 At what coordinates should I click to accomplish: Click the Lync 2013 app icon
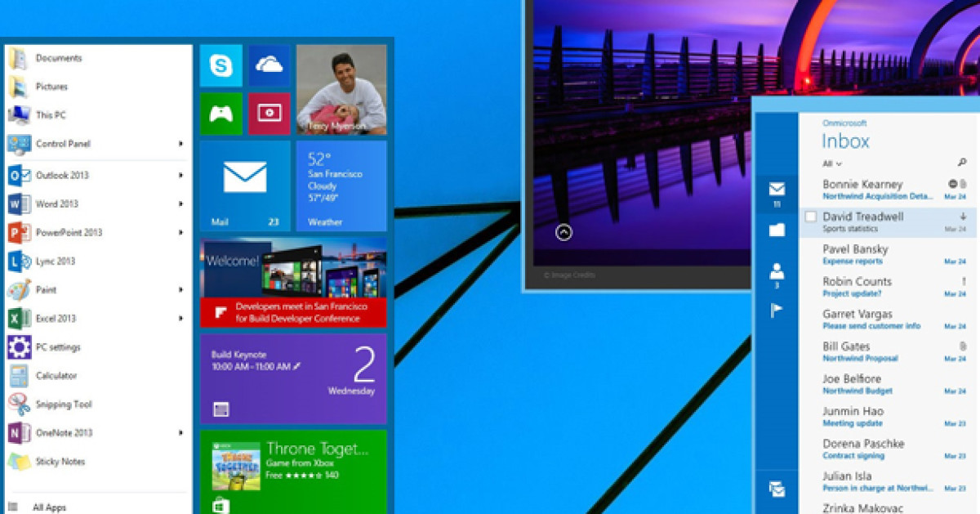coord(19,261)
